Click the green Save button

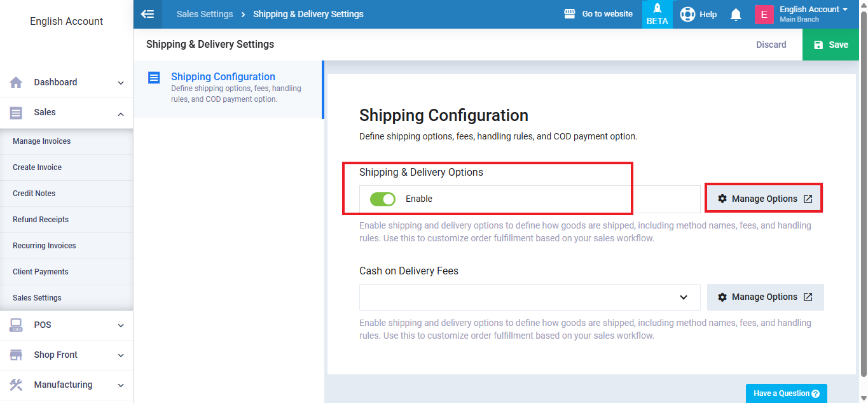(831, 45)
